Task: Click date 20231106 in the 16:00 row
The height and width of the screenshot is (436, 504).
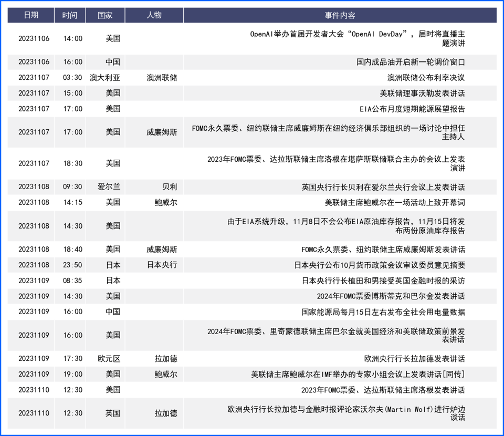Action: coord(34,62)
